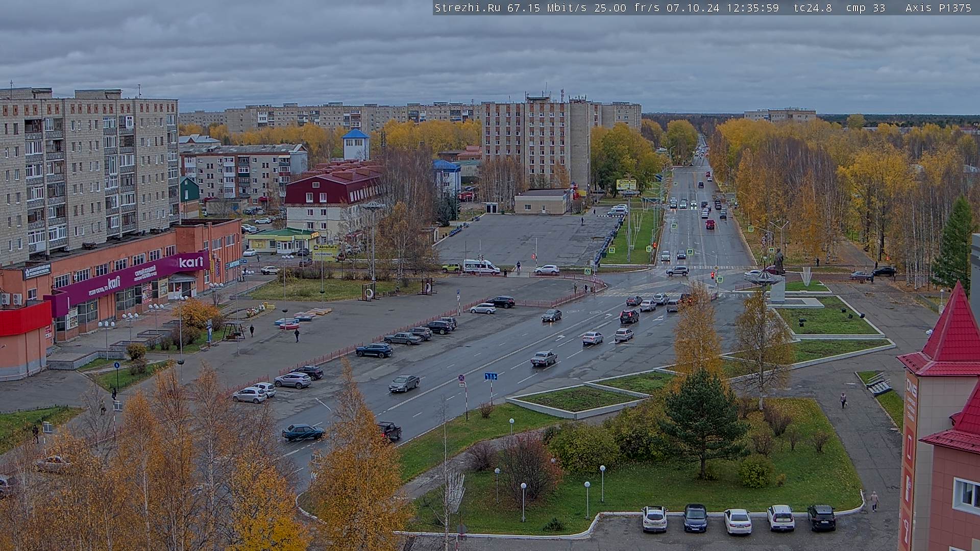The height and width of the screenshot is (551, 980).
Task: Select the Axis P1375 camera model text
Action: [938, 8]
